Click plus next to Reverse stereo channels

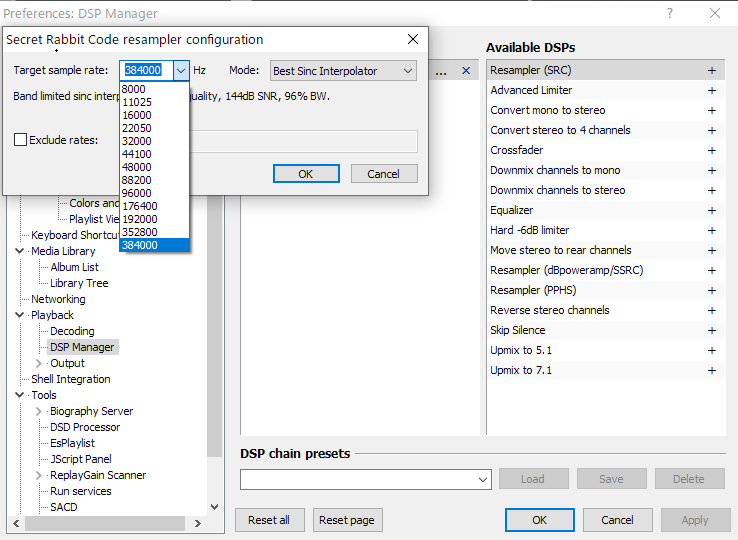coord(712,310)
